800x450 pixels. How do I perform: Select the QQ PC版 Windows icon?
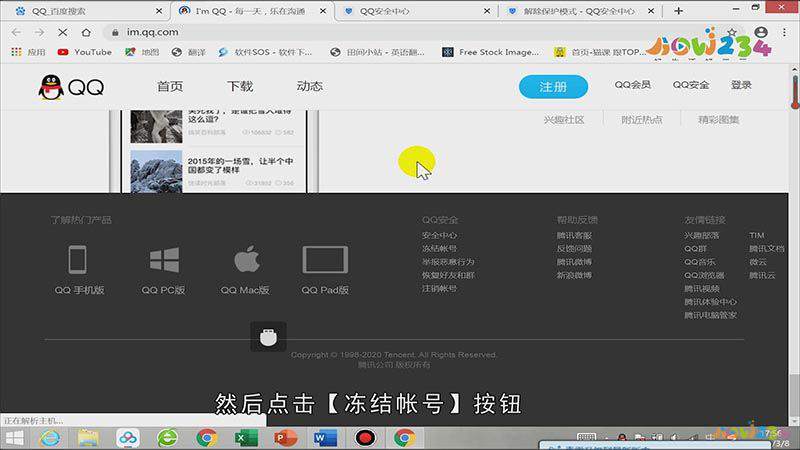click(164, 260)
